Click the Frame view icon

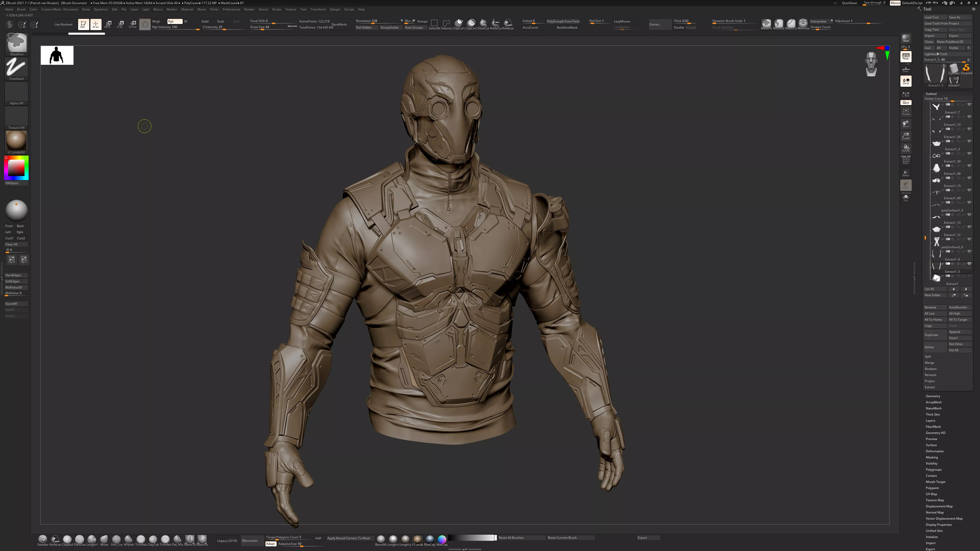click(x=905, y=111)
